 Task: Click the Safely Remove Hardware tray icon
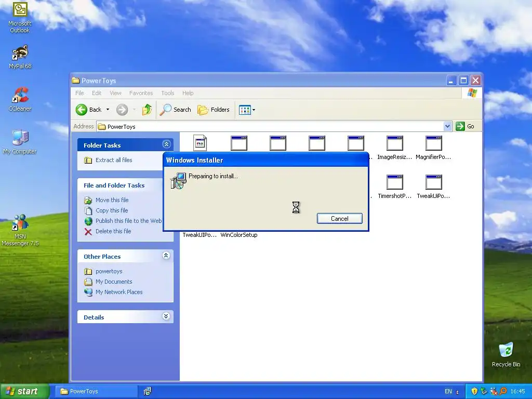[484, 392]
